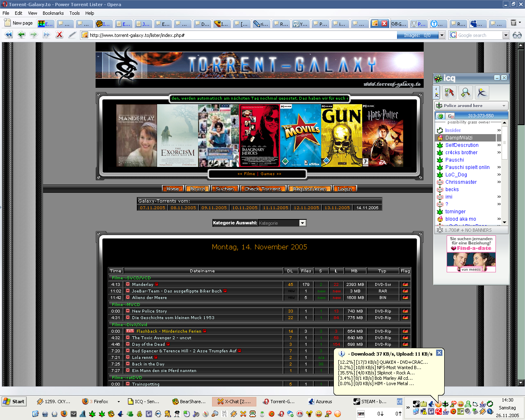Select ICQ contact DampfWalzi
The image size is (525, 420).
coord(459,138)
